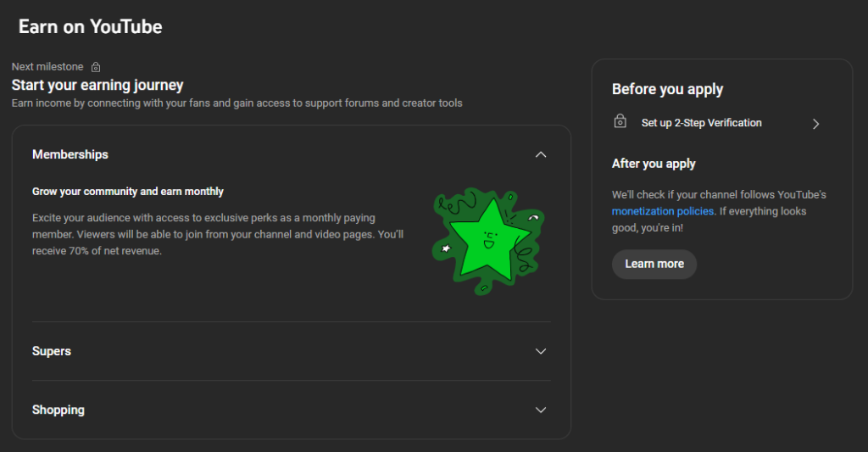Expand the Shopping section chevron
Image resolution: width=868 pixels, height=452 pixels.
pyautogui.click(x=541, y=410)
